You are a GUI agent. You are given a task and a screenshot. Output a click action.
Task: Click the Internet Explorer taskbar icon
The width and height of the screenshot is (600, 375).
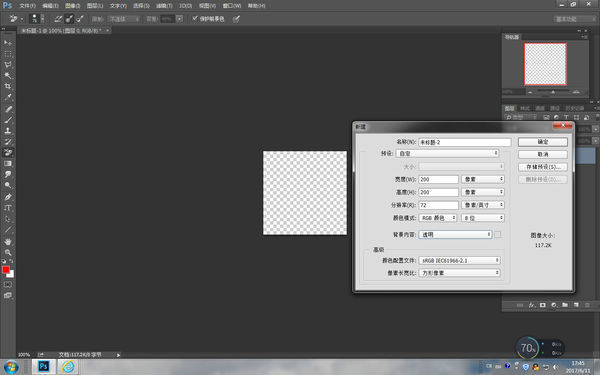(68, 367)
